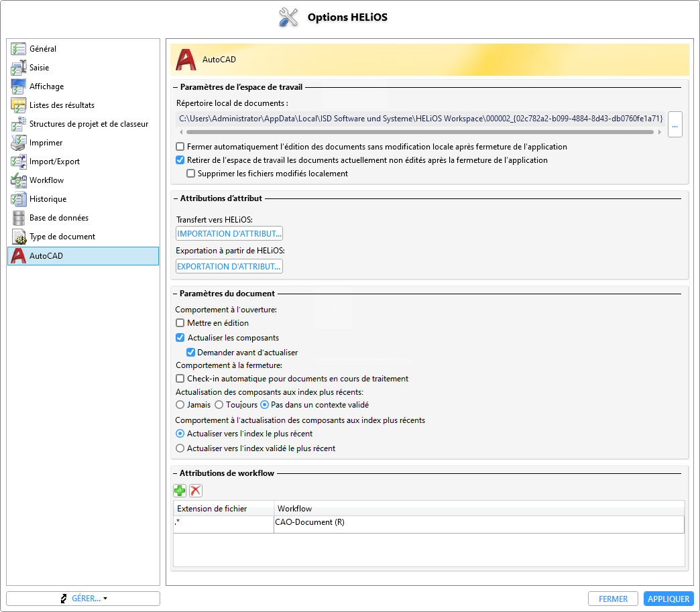Collapse Attributions de workflow section
This screenshot has height=612, width=700.
(x=176, y=473)
